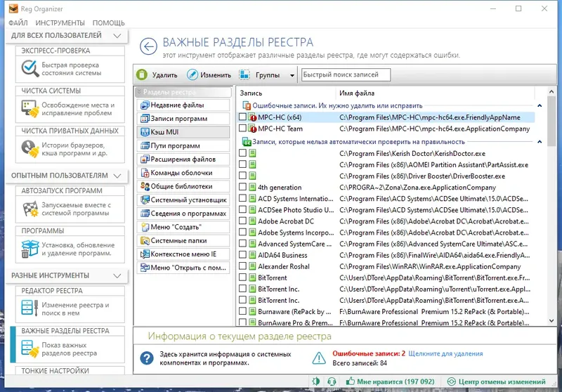Collapse Ошибочные записи group

click(540, 105)
